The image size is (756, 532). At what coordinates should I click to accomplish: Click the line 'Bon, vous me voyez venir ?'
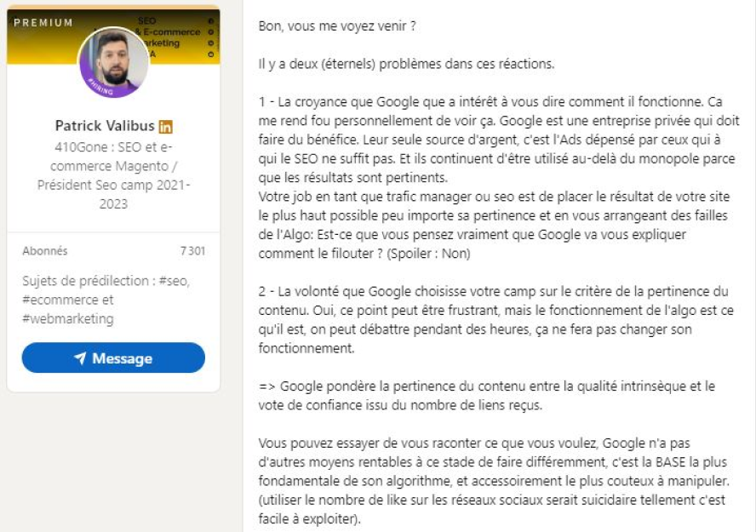(337, 26)
